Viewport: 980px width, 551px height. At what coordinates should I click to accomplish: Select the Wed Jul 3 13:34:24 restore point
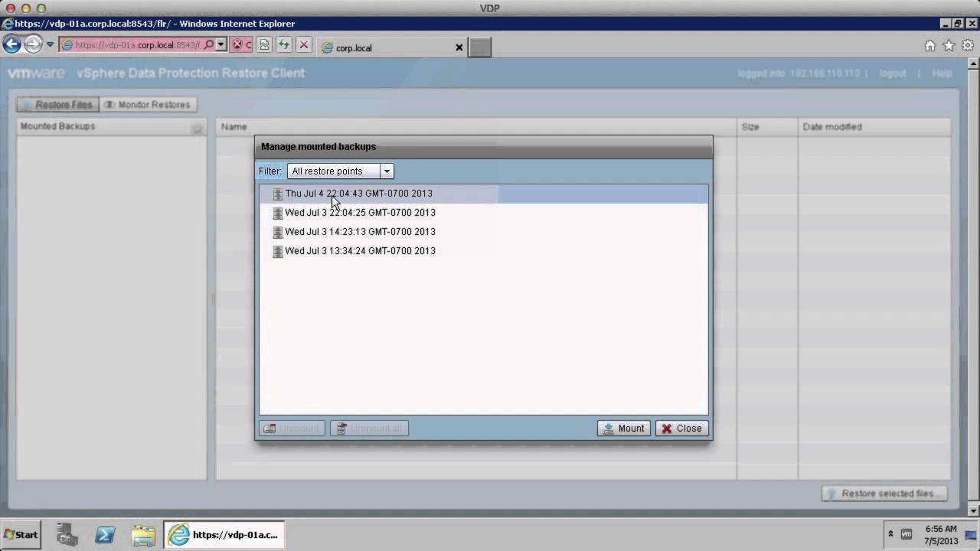[484, 251]
